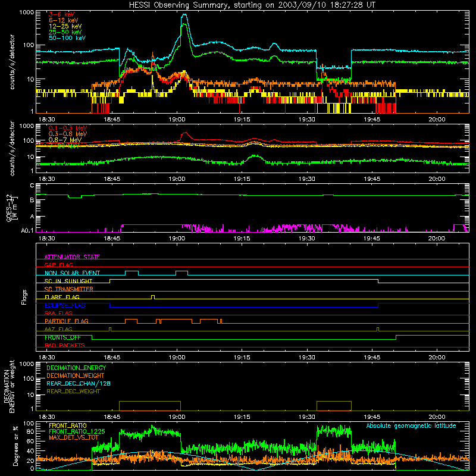The image size is (476, 476).
Task: Click the 25-50 keV legend entry
Action: pyautogui.click(x=65, y=32)
